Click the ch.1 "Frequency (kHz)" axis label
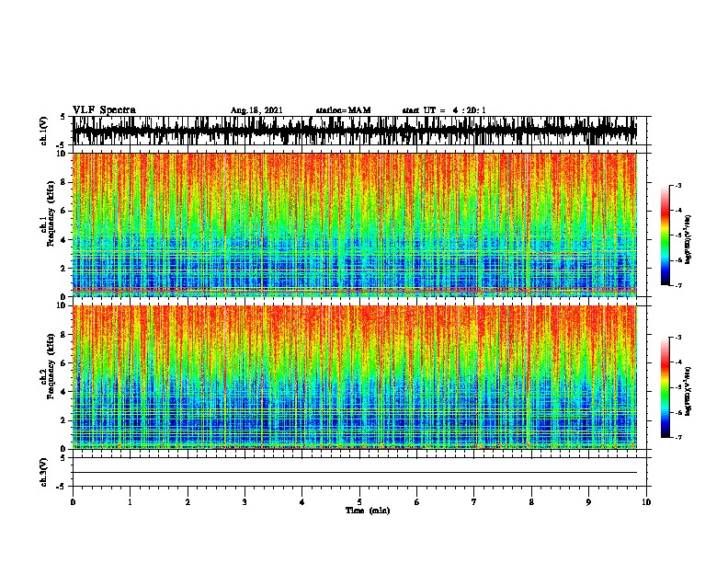The height and width of the screenshot is (563, 728). pyautogui.click(x=51, y=213)
